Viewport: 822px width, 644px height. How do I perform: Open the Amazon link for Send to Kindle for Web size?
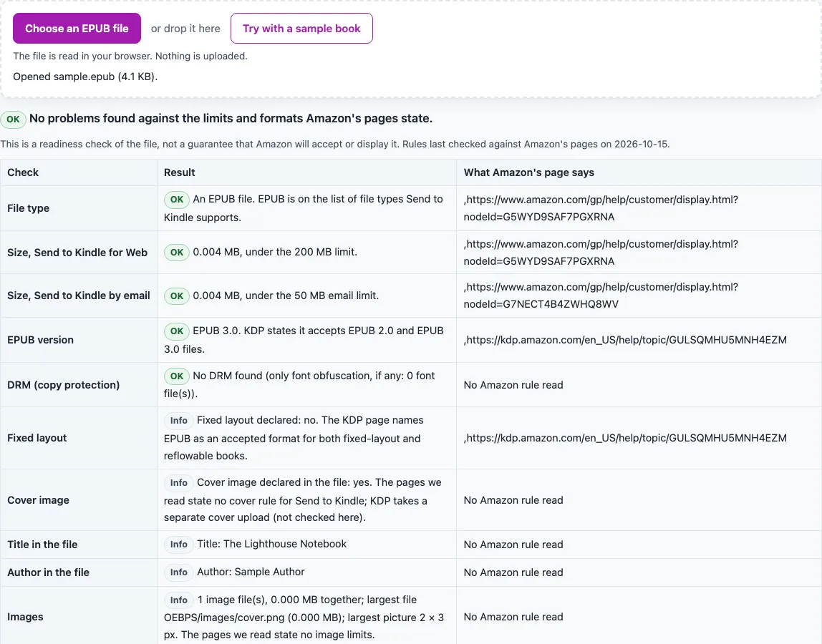pyautogui.click(x=601, y=253)
